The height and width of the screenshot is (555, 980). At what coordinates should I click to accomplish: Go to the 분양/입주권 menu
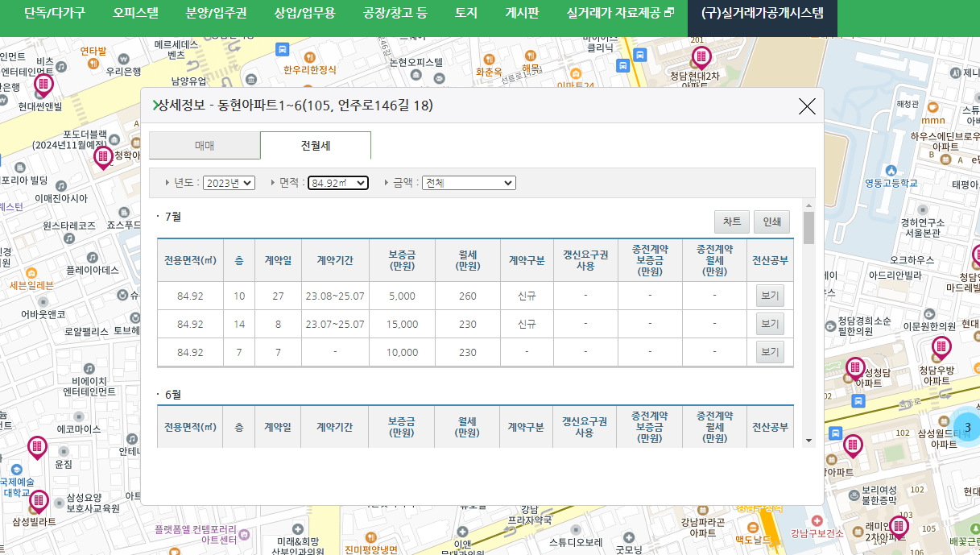click(216, 13)
